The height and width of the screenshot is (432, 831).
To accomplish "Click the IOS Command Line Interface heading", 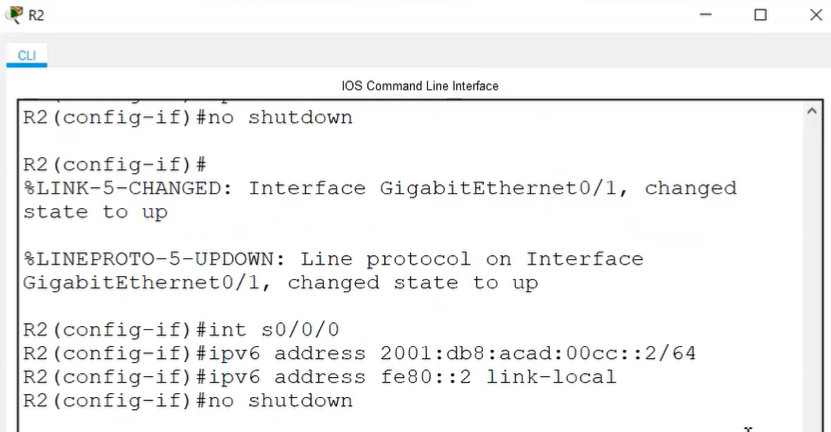I will pos(420,86).
